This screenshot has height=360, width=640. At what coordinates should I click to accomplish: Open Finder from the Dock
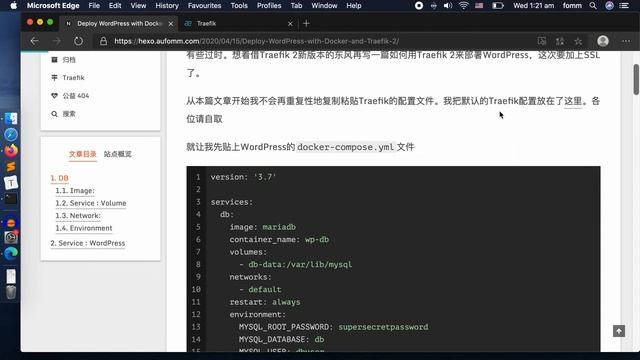[x=11, y=118]
